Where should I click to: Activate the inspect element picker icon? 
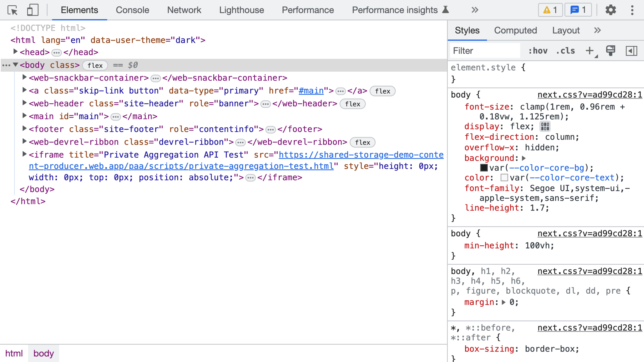pos(12,10)
